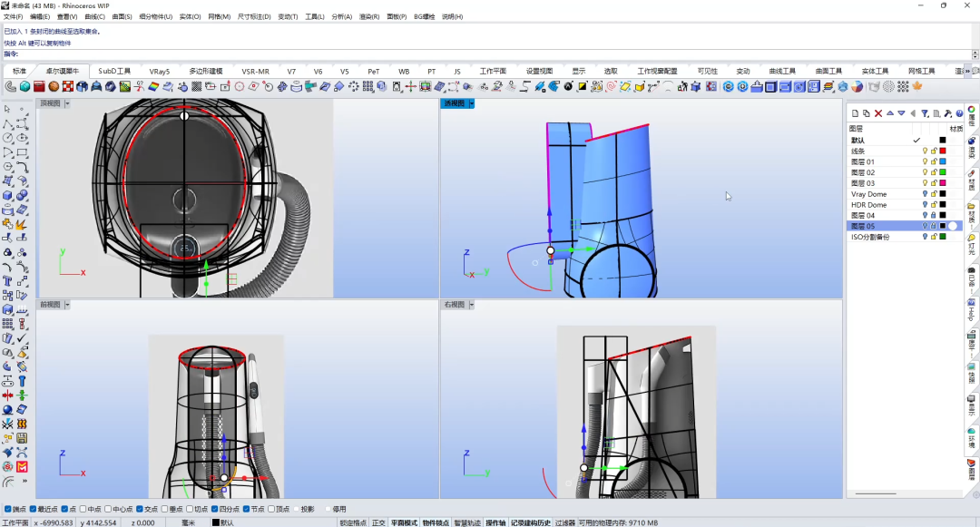Select the text T tool in left sidebar
The width and height of the screenshot is (980, 527).
tap(7, 281)
